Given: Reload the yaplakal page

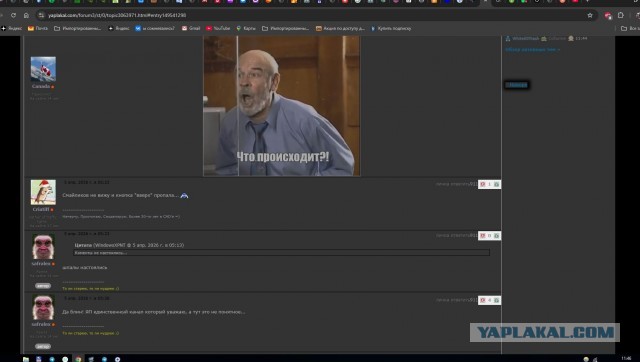Looking at the screenshot, I should tap(13, 15).
